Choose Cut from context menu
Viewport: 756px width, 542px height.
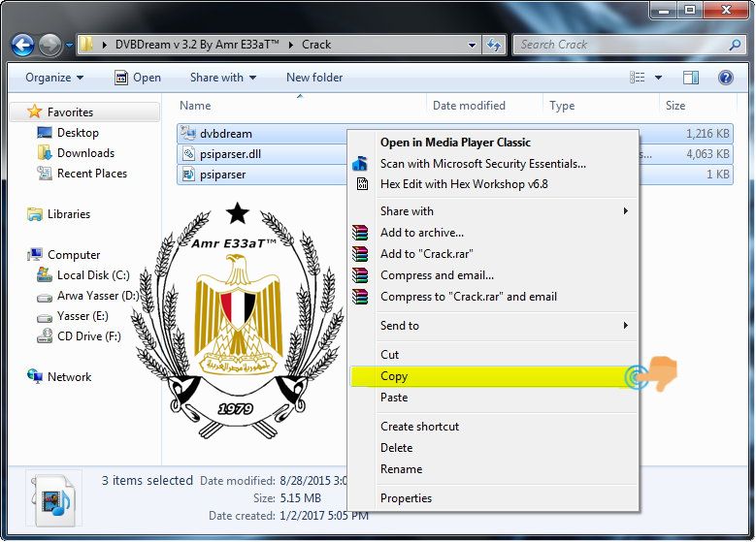(x=494, y=355)
